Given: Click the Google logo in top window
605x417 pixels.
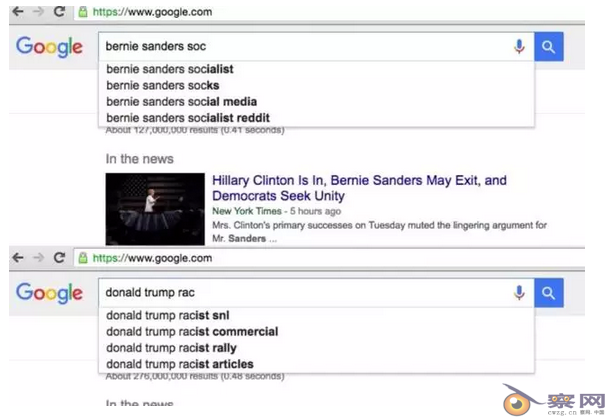Looking at the screenshot, I should click(49, 47).
